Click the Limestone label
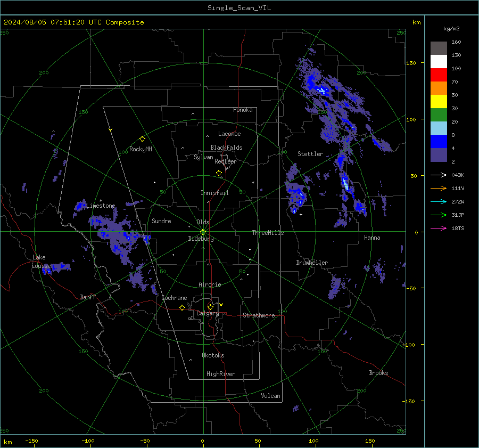This screenshot has width=479, height=448. pos(101,206)
